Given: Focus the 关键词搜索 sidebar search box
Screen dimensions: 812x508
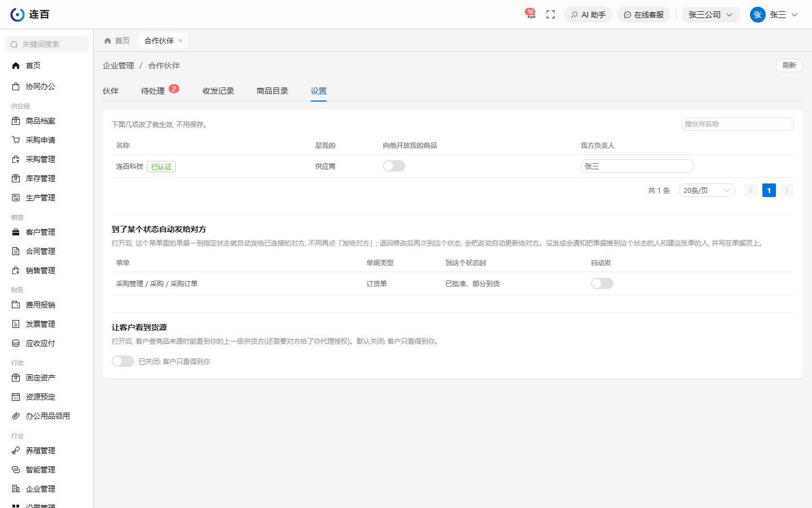Looking at the screenshot, I should (x=46, y=44).
